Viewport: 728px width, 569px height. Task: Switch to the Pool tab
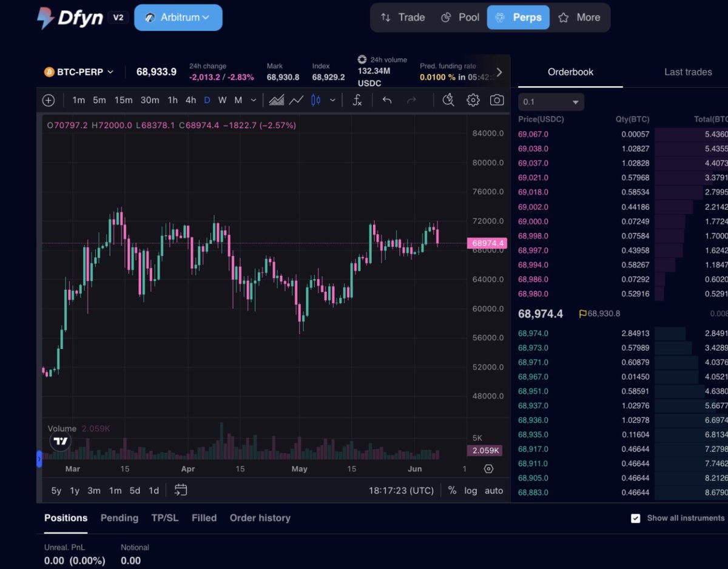[x=460, y=18]
